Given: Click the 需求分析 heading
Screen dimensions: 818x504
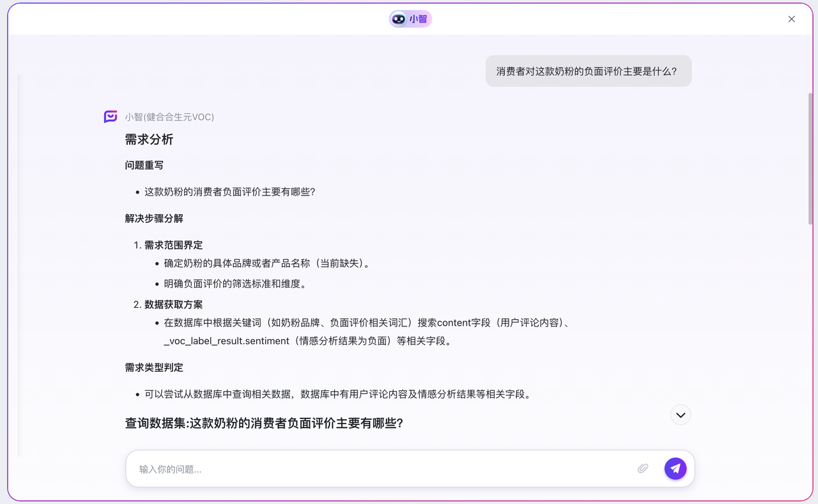Looking at the screenshot, I should pos(149,139).
